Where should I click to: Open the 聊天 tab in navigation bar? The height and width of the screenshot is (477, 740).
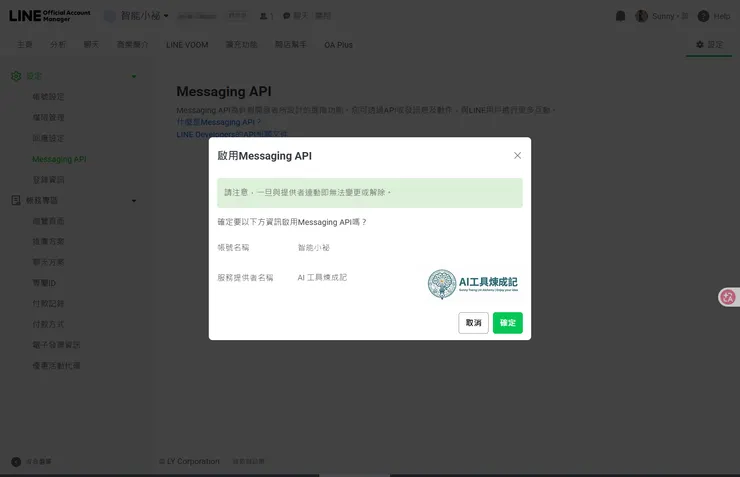92,44
